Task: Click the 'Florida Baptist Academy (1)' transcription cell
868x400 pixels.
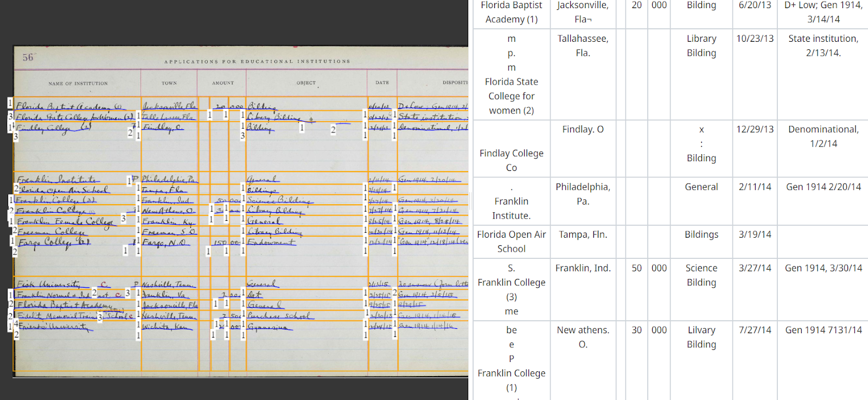Action: [511, 12]
